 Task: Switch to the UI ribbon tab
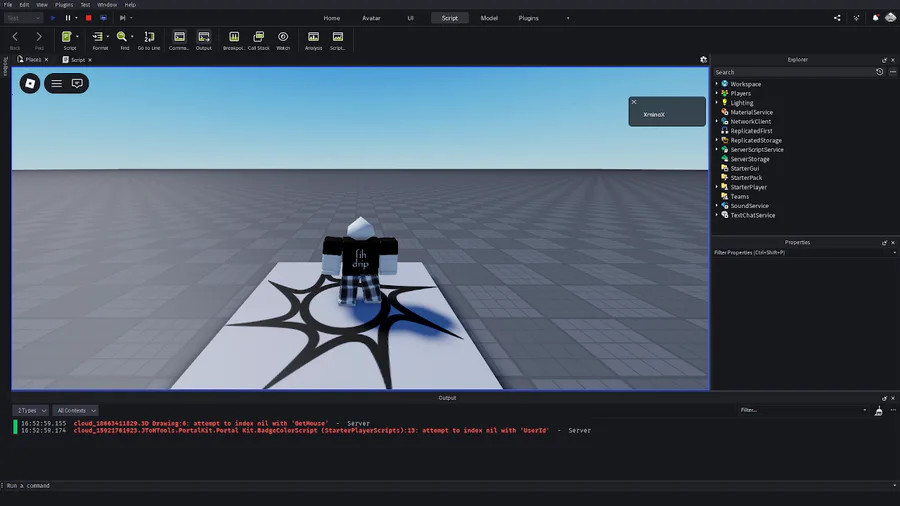(410, 18)
